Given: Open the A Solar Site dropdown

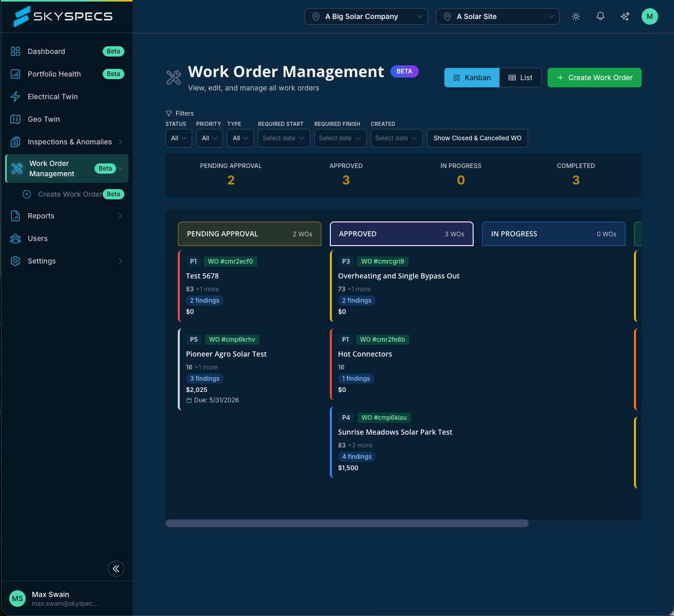Looking at the screenshot, I should click(498, 16).
